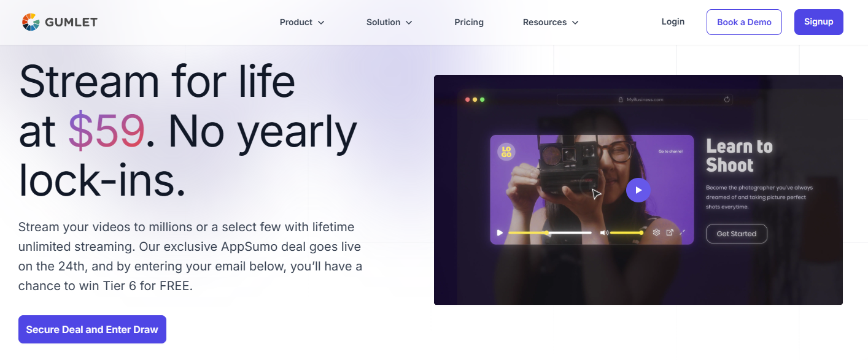Open the player settings gear icon
This screenshot has height=360, width=868.
coord(656,232)
